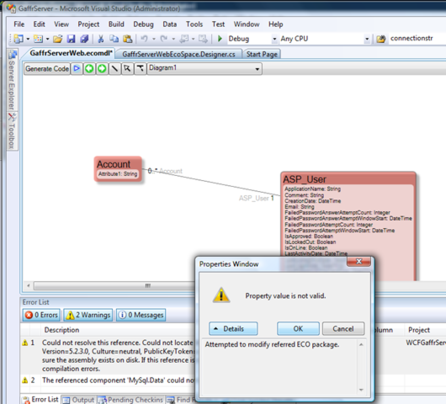Open the Help menu
Image resolution: width=446 pixels, height=404 pixels.
(x=276, y=24)
